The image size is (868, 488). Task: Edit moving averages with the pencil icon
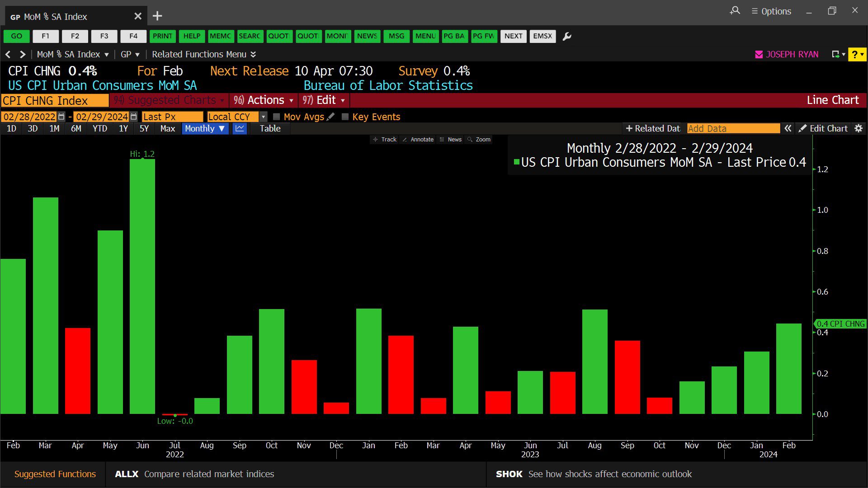330,117
